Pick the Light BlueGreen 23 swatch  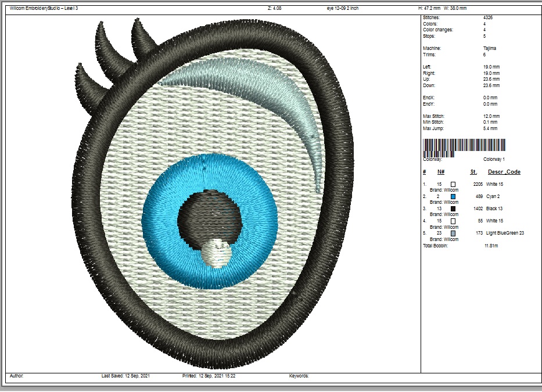pos(453,233)
